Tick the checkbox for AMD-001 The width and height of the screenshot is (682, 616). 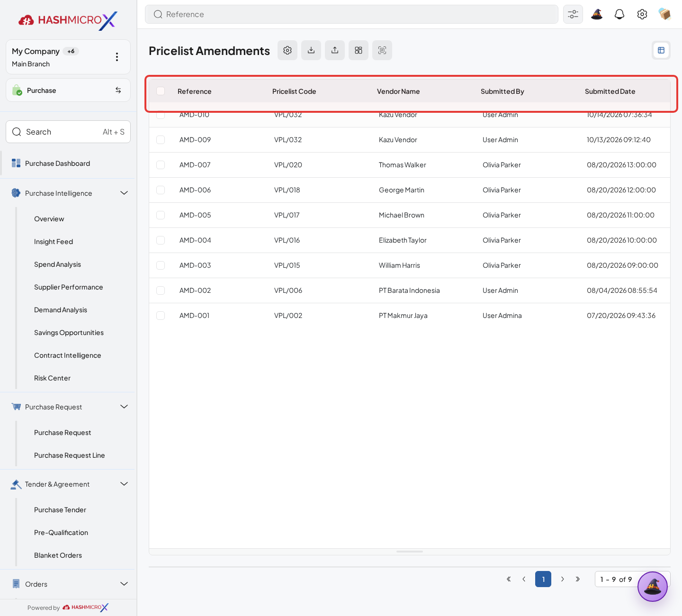tap(161, 316)
